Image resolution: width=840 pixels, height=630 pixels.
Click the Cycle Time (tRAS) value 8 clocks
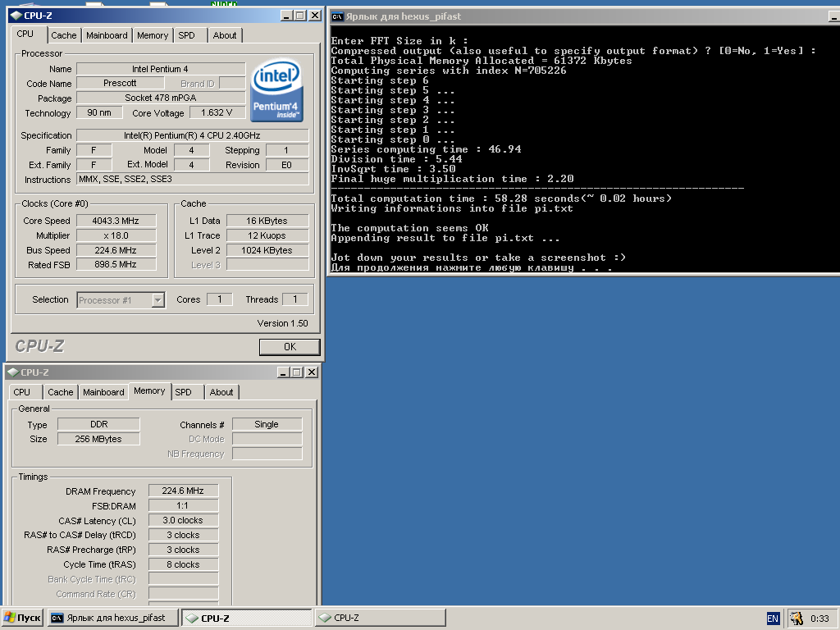183,564
